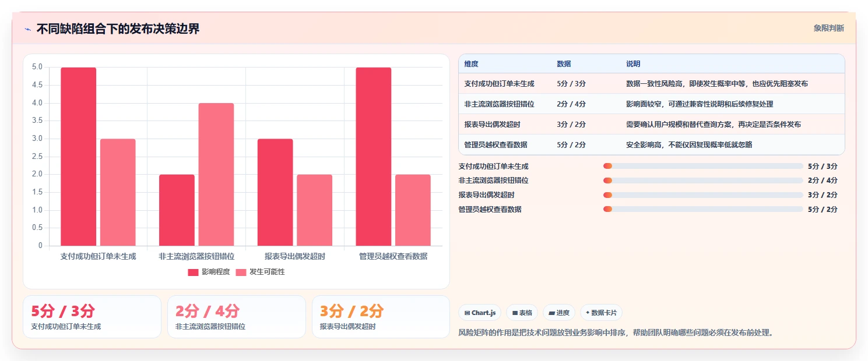Click x-axis label 非主流浏览器按钮错位

196,256
